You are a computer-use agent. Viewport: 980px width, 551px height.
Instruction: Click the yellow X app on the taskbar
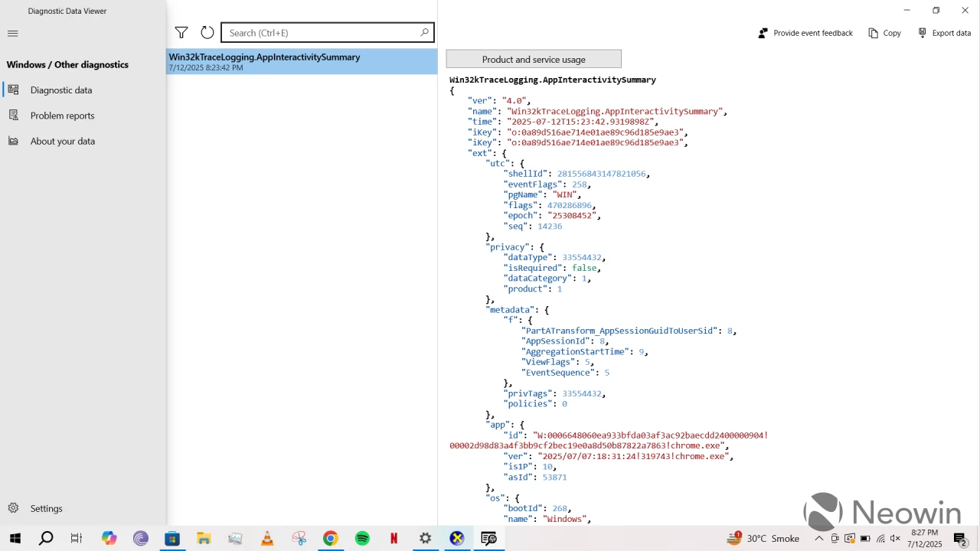point(457,538)
